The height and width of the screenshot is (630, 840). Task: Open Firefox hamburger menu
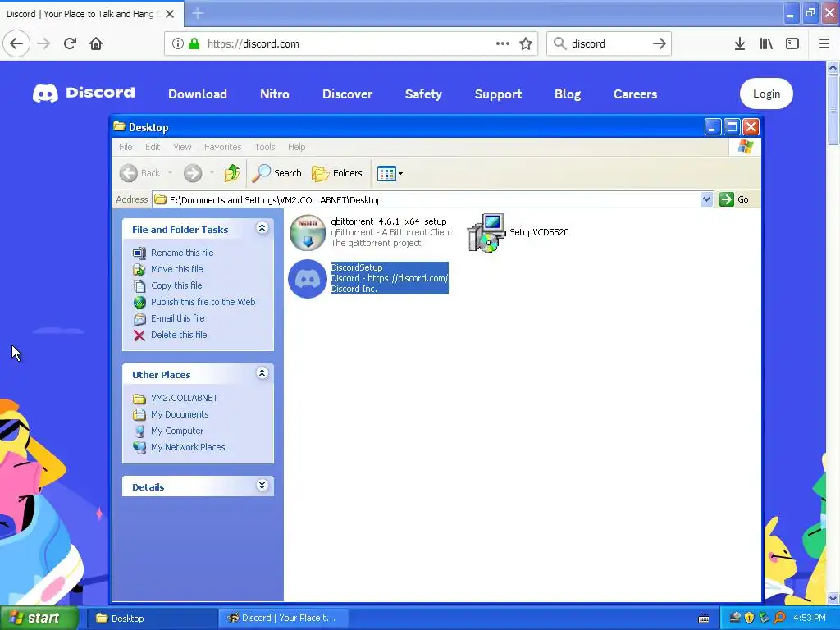pos(824,43)
